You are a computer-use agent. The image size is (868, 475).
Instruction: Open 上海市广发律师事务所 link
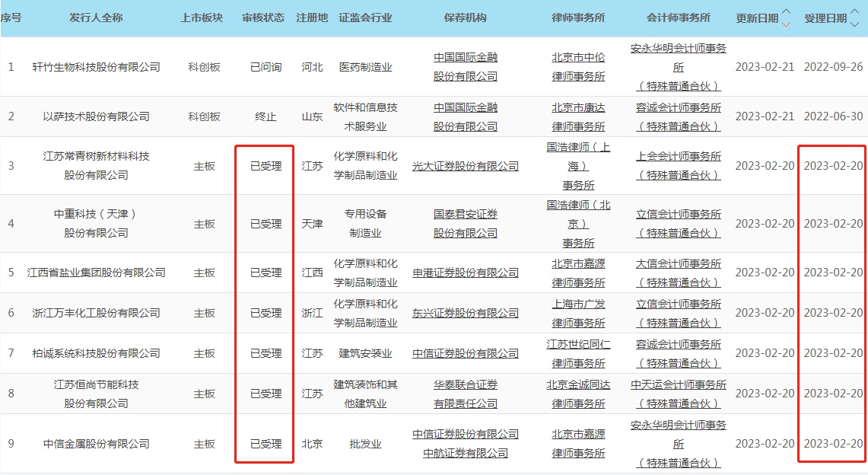coord(578,314)
